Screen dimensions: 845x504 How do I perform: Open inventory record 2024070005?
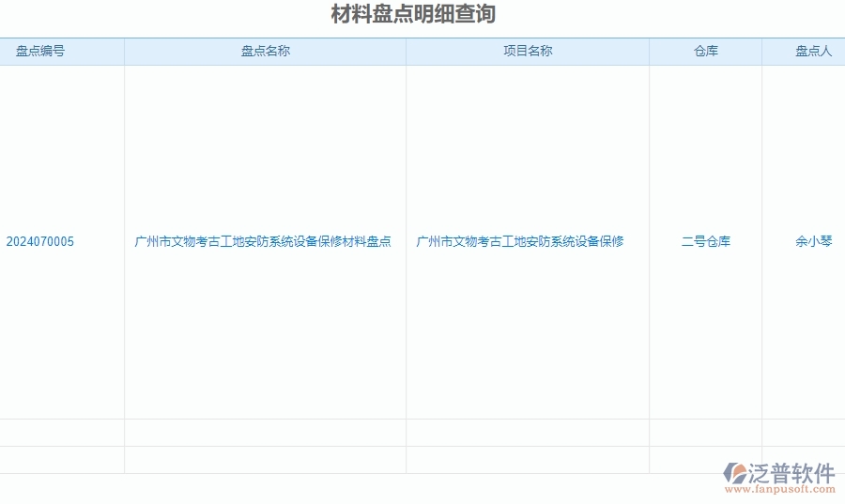tap(39, 242)
